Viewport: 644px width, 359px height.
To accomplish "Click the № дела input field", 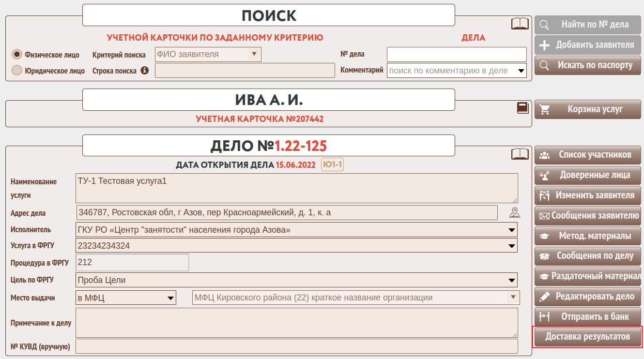I will point(456,54).
